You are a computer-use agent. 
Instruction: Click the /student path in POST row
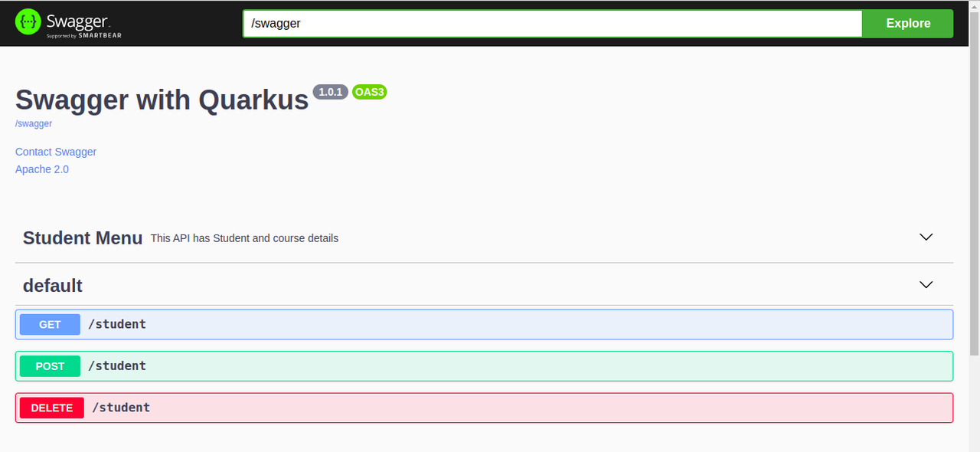(117, 366)
